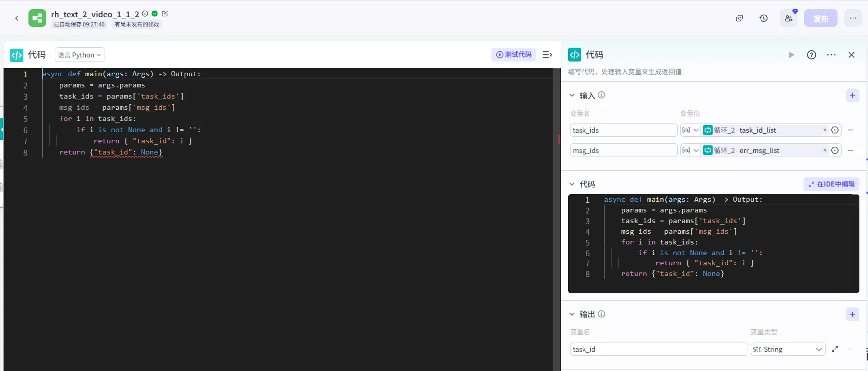Click the 测试代码 test code button
Image resolution: width=868 pixels, height=371 pixels.
[x=514, y=55]
